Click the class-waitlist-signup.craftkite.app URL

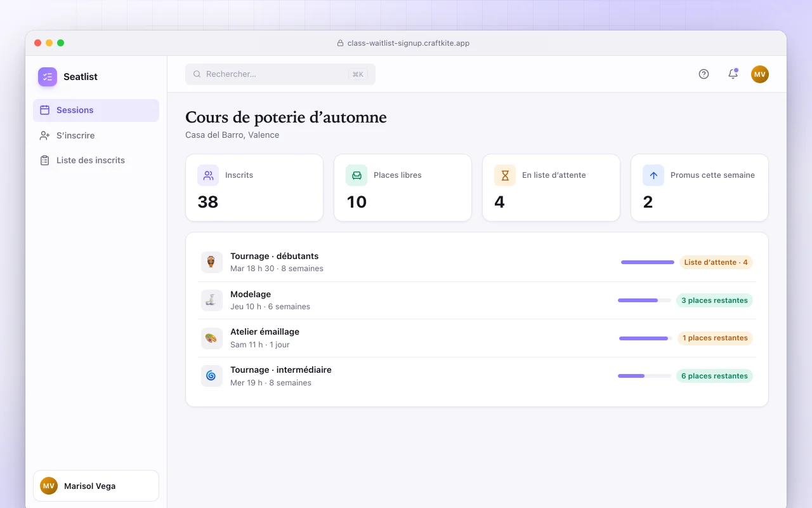[409, 43]
